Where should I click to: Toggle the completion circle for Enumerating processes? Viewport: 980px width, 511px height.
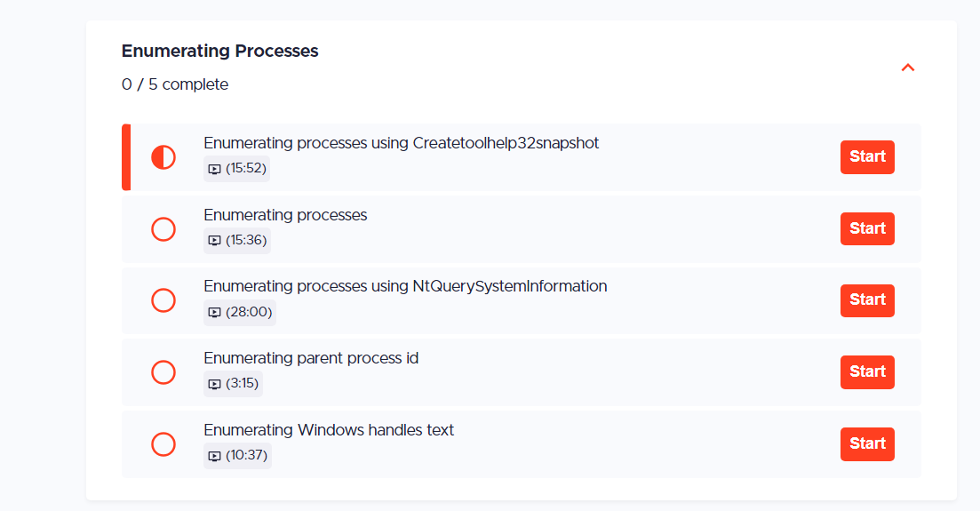click(x=163, y=229)
